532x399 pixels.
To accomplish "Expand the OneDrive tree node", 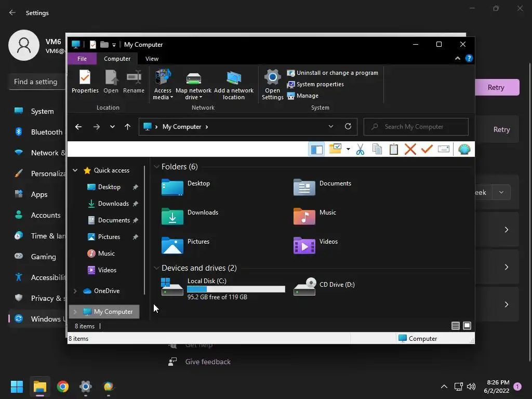I will pos(75,291).
